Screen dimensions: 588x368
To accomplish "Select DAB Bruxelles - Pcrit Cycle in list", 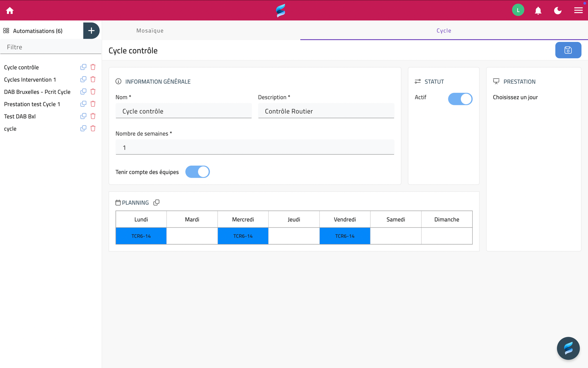I will pos(37,92).
